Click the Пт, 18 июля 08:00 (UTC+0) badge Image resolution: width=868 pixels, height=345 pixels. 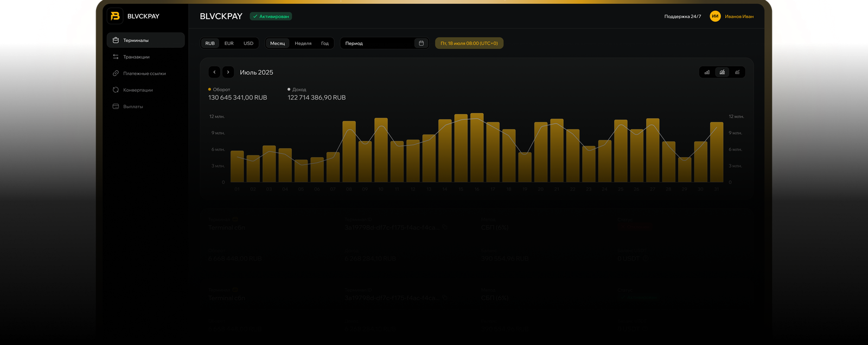point(469,43)
